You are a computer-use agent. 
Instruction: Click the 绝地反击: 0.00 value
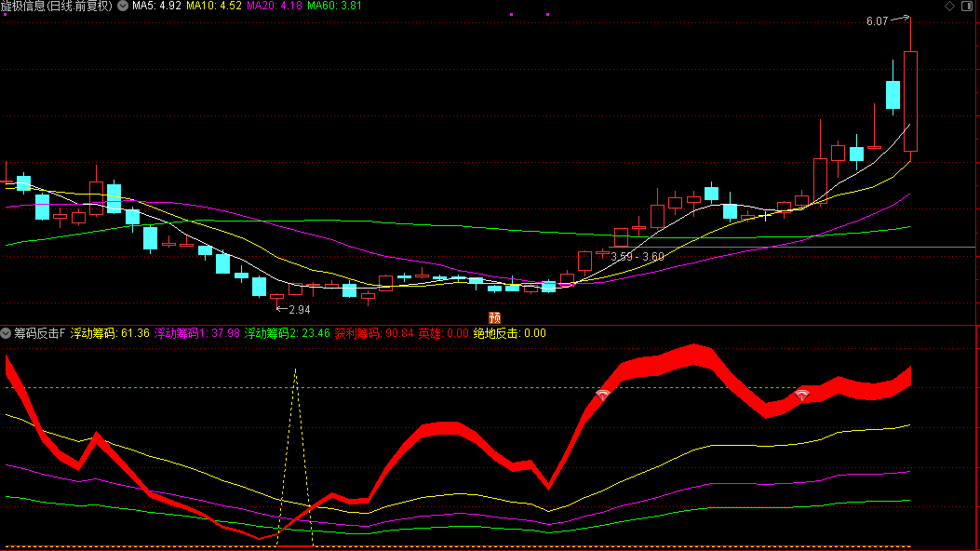pyautogui.click(x=509, y=333)
